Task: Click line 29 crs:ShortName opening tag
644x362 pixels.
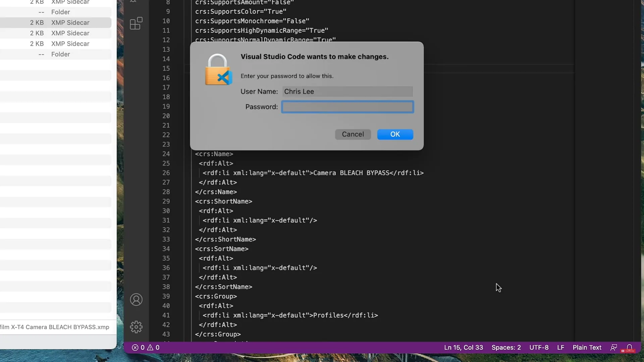Action: (x=224, y=201)
